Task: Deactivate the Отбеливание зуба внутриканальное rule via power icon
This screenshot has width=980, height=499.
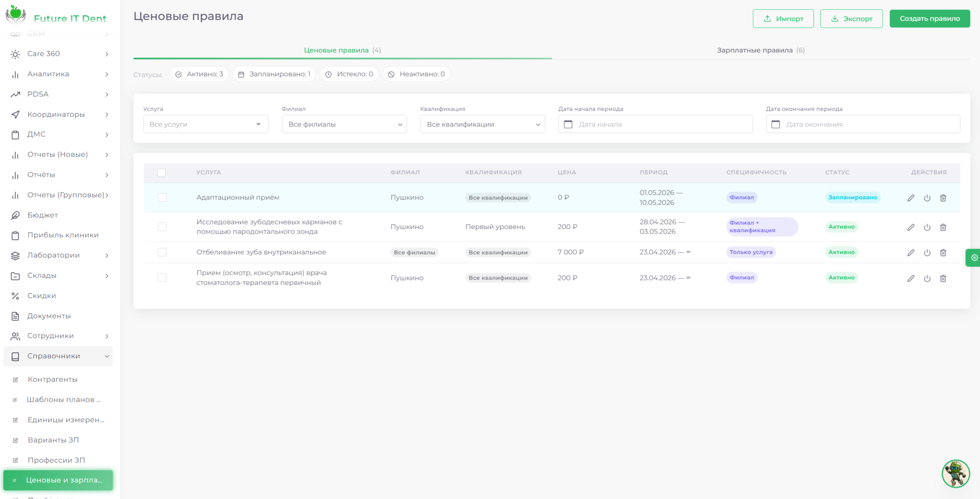Action: (927, 252)
